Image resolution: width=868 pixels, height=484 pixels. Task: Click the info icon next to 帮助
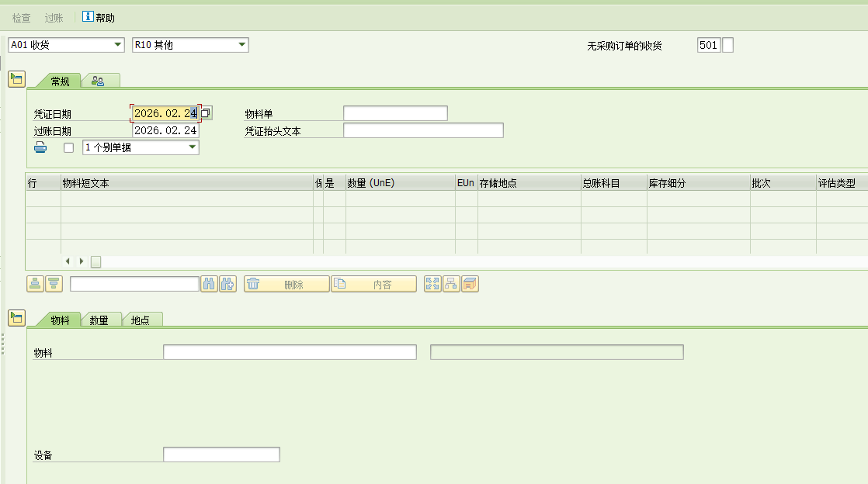(x=88, y=17)
